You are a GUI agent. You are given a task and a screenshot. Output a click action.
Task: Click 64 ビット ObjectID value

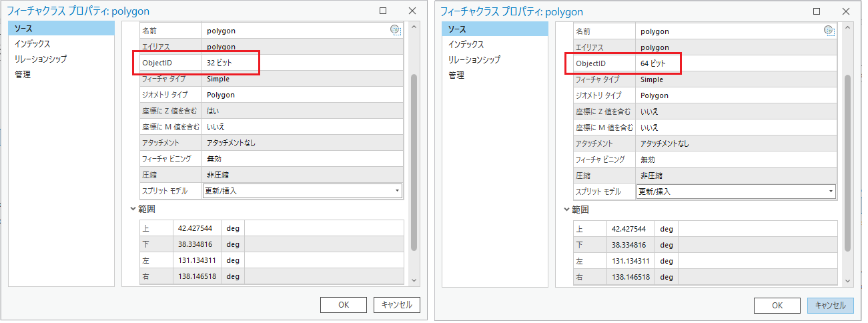(x=653, y=63)
